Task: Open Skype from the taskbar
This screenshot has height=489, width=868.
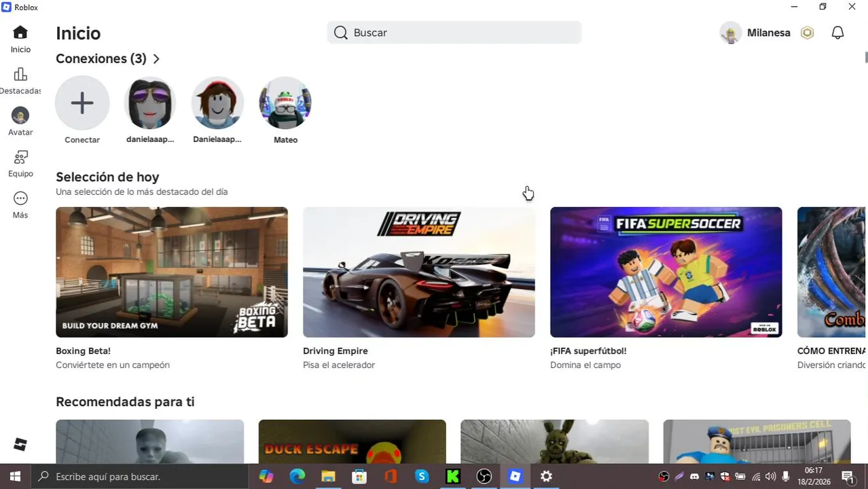Action: (x=422, y=477)
